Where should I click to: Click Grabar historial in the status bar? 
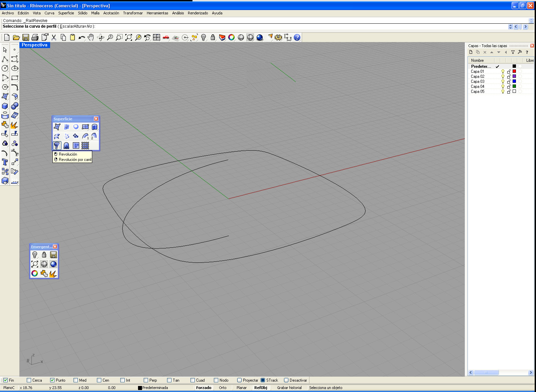(x=289, y=388)
